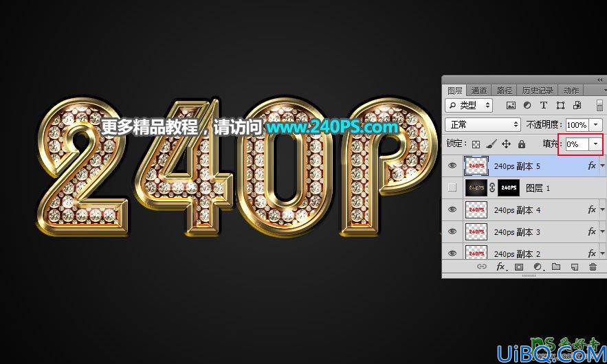Add a layer mask

519,266
